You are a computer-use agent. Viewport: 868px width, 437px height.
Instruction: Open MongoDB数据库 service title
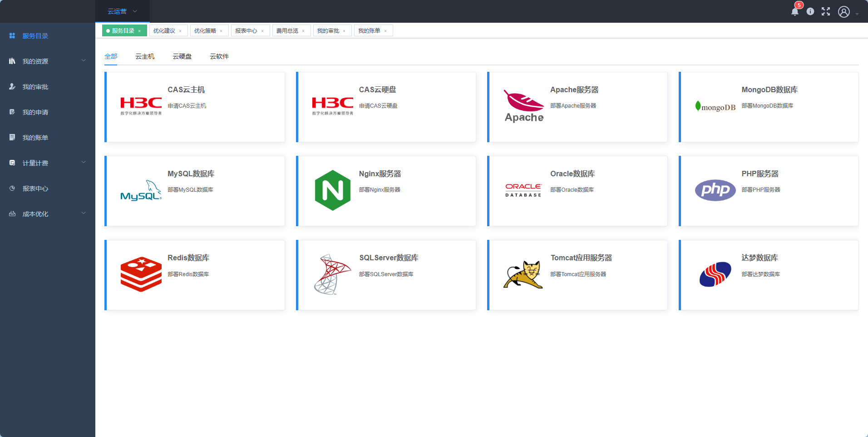coord(769,89)
